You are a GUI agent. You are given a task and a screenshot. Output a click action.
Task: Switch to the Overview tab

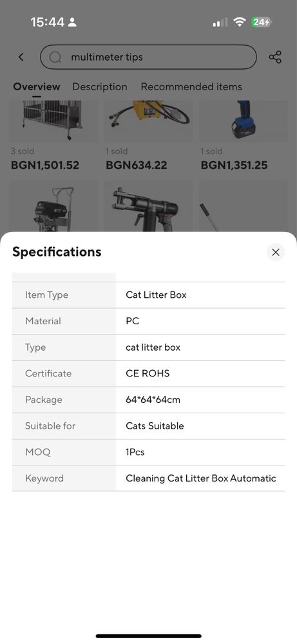[x=37, y=86]
